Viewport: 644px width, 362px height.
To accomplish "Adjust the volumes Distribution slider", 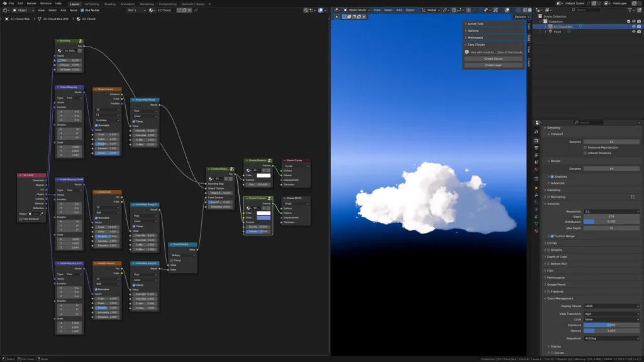I will click(611, 222).
